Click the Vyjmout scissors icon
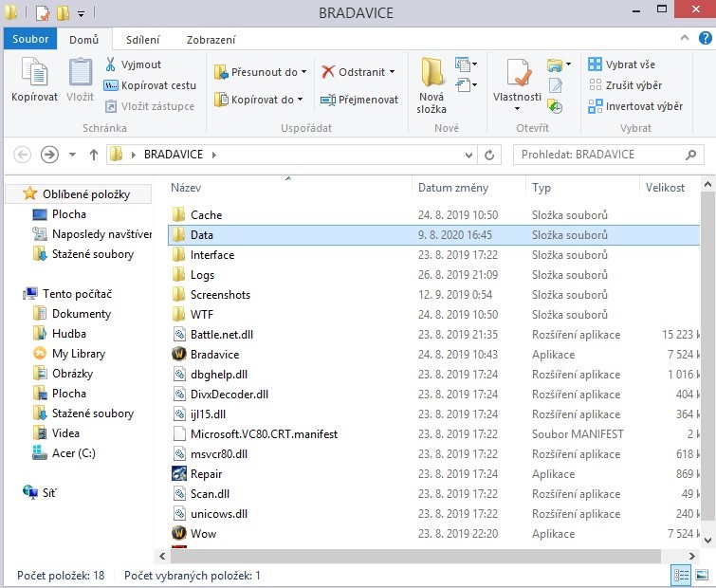 click(110, 64)
